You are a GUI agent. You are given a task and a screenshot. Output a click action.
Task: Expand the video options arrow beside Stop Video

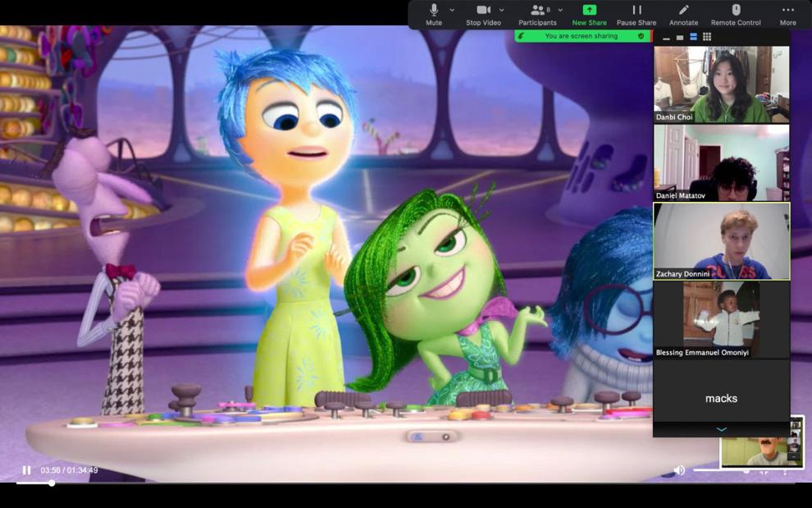(502, 10)
